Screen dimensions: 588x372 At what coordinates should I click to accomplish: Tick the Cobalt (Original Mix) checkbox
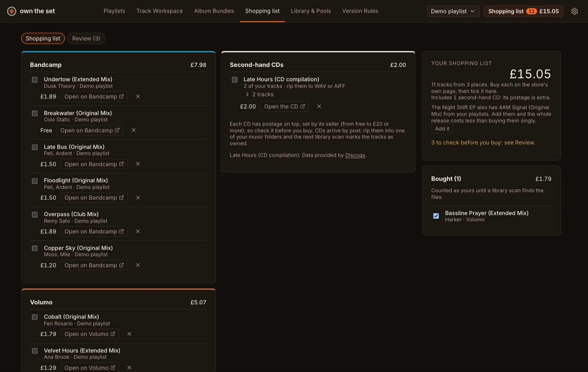pos(35,317)
